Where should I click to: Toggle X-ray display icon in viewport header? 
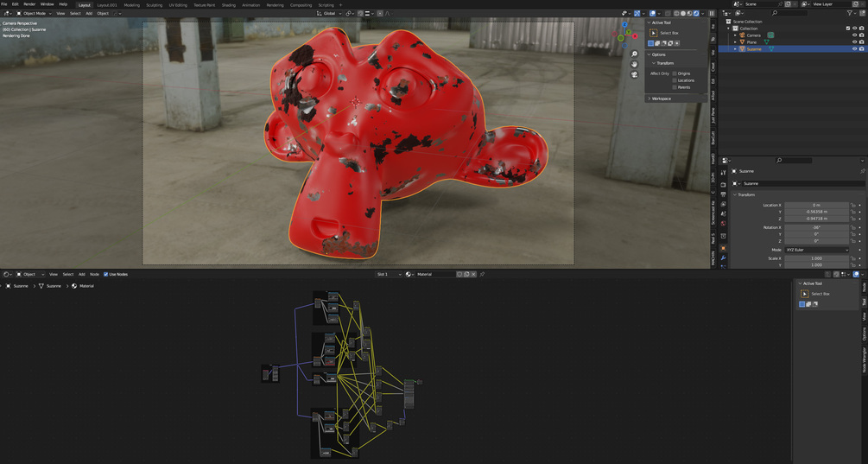click(x=667, y=13)
